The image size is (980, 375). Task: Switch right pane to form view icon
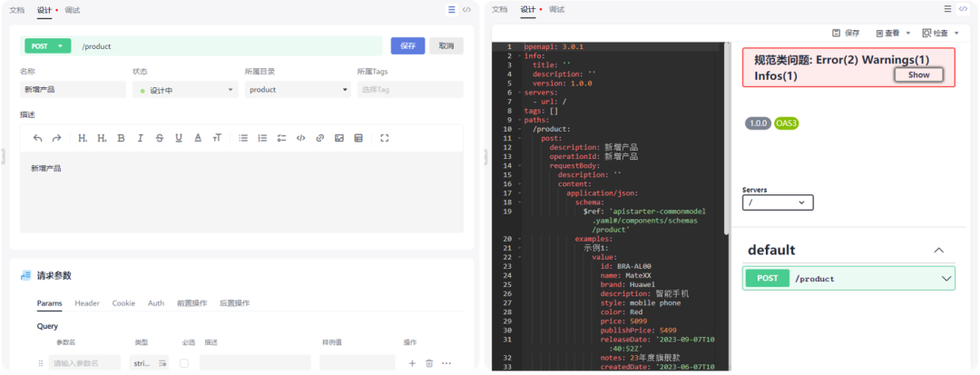pos(948,9)
